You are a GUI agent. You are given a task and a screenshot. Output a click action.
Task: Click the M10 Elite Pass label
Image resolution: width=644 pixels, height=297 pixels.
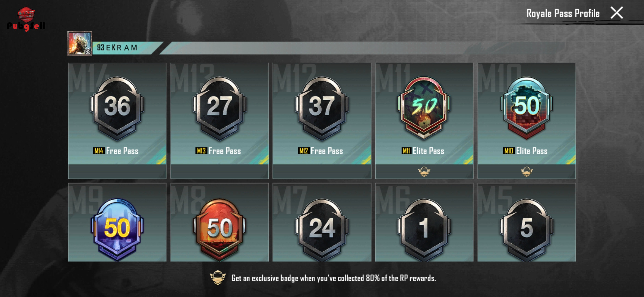coord(525,151)
